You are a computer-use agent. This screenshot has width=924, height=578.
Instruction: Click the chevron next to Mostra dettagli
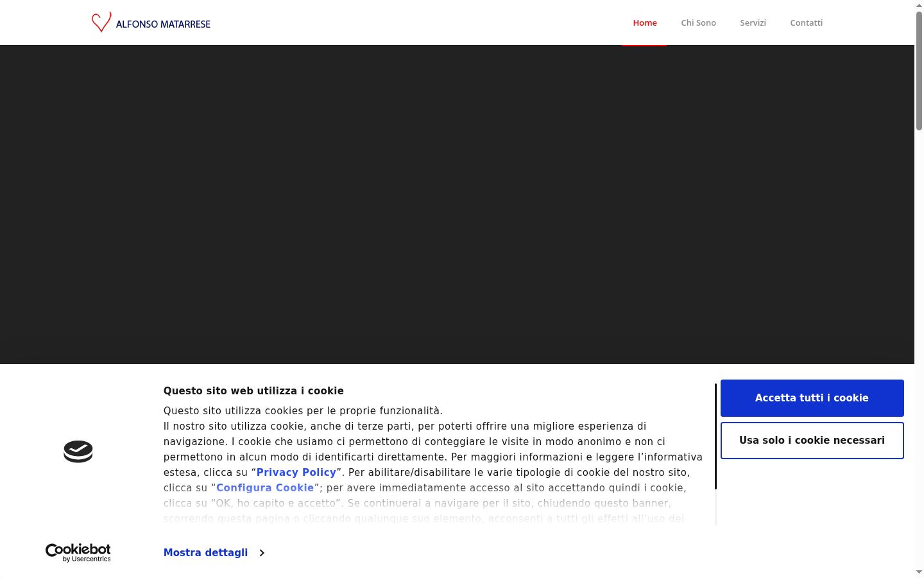pyautogui.click(x=262, y=553)
